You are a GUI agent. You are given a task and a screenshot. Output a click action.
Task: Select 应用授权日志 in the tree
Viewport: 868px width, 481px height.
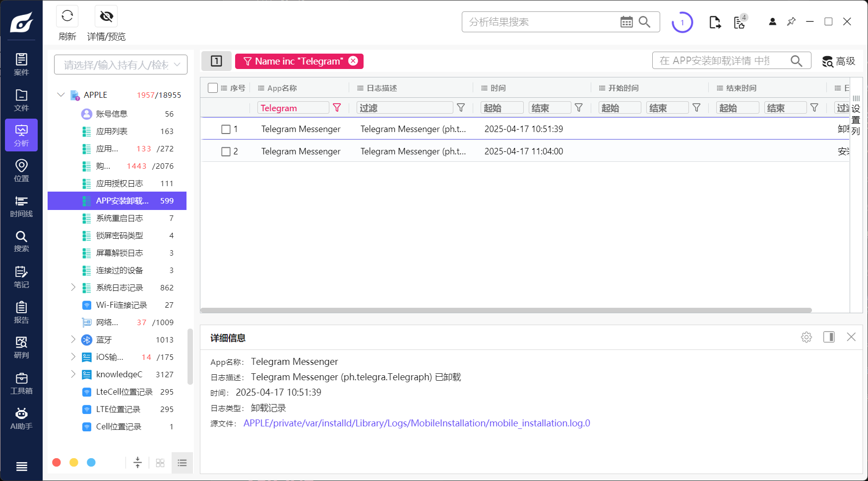tap(117, 184)
